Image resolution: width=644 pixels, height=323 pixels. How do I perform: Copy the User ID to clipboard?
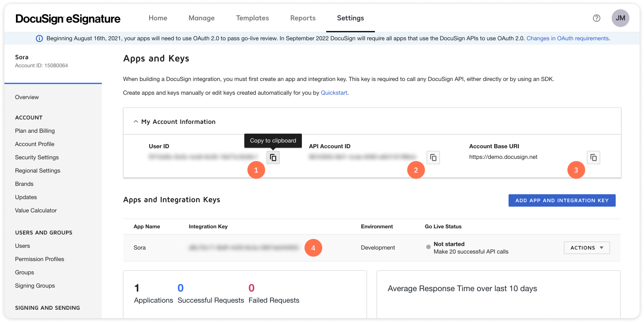point(273,158)
